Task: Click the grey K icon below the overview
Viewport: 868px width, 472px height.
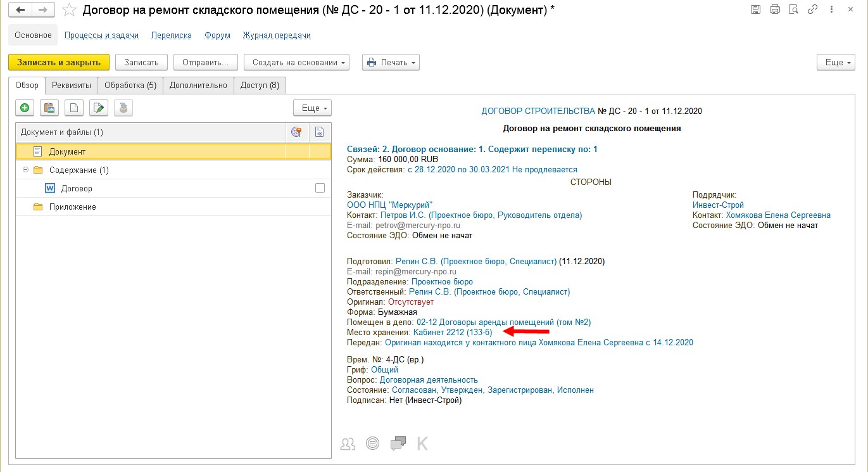Action: 422,444
